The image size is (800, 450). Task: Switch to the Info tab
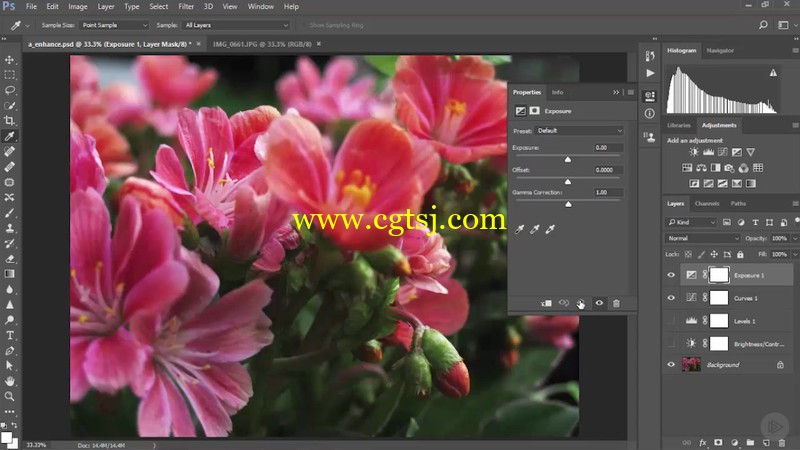(557, 92)
